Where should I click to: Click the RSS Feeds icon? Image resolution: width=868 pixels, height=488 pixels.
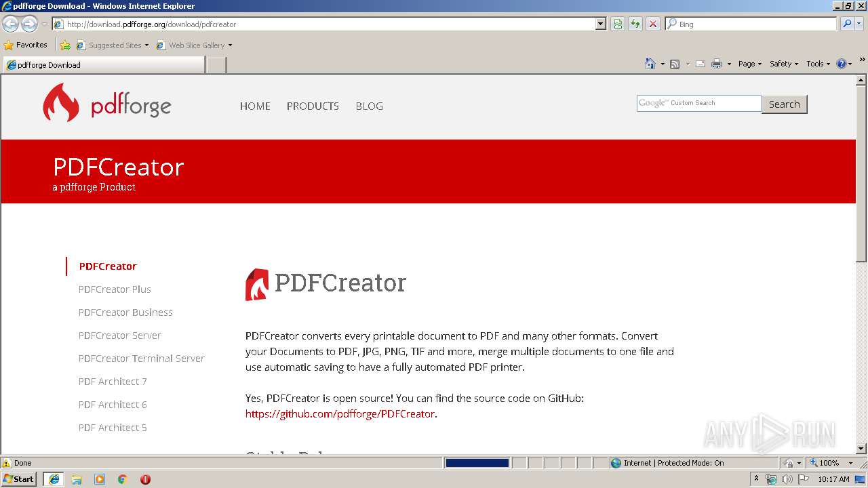(x=675, y=64)
